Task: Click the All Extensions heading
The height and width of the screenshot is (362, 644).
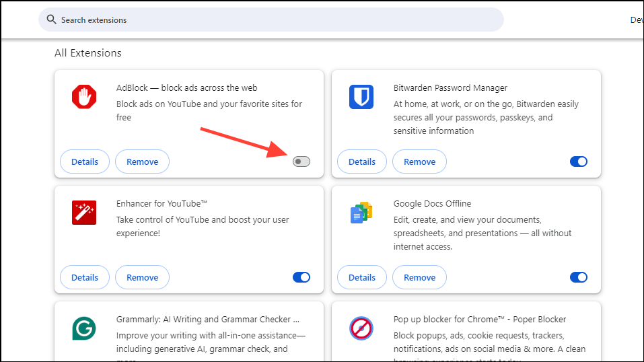Action: [88, 53]
